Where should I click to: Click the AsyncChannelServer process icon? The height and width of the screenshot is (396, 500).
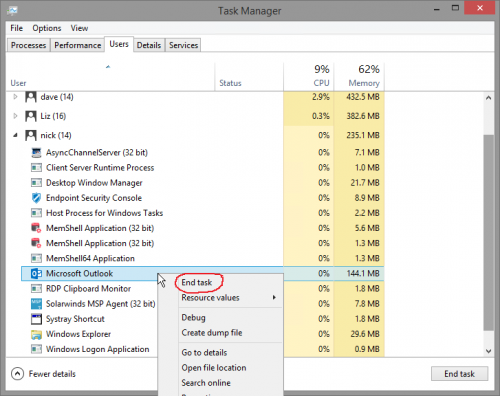click(x=36, y=153)
